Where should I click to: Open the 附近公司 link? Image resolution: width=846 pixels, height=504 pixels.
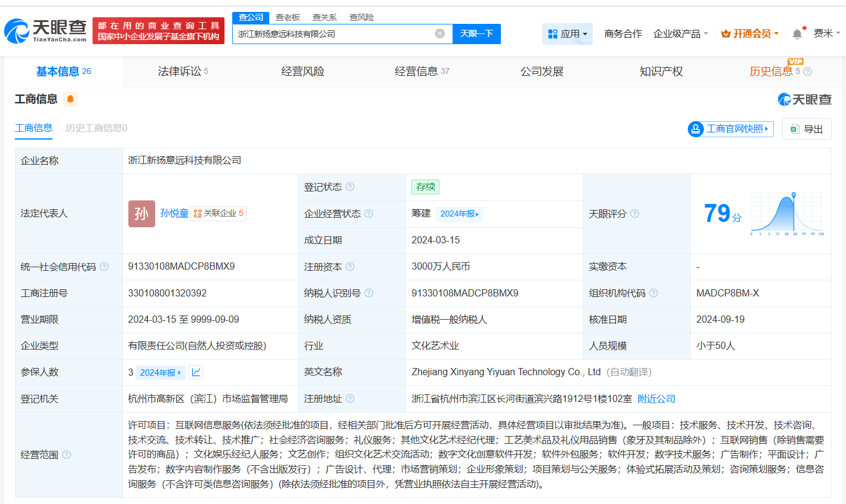coord(656,398)
